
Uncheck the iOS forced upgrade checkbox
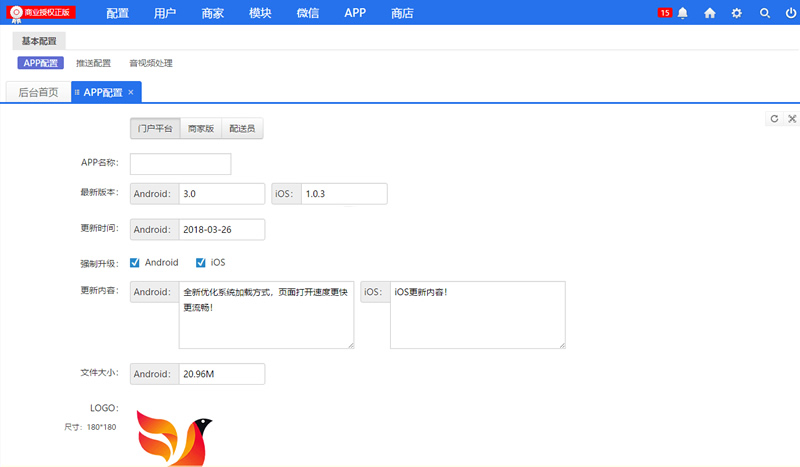click(201, 263)
